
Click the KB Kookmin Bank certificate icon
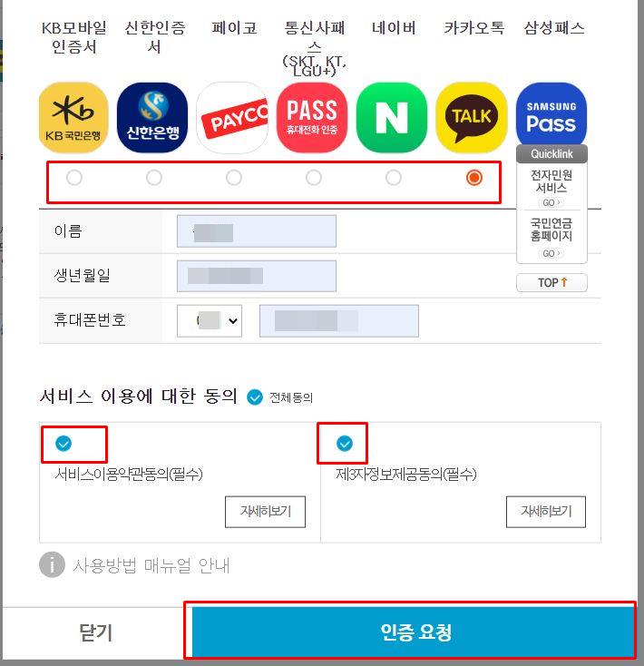(73, 118)
